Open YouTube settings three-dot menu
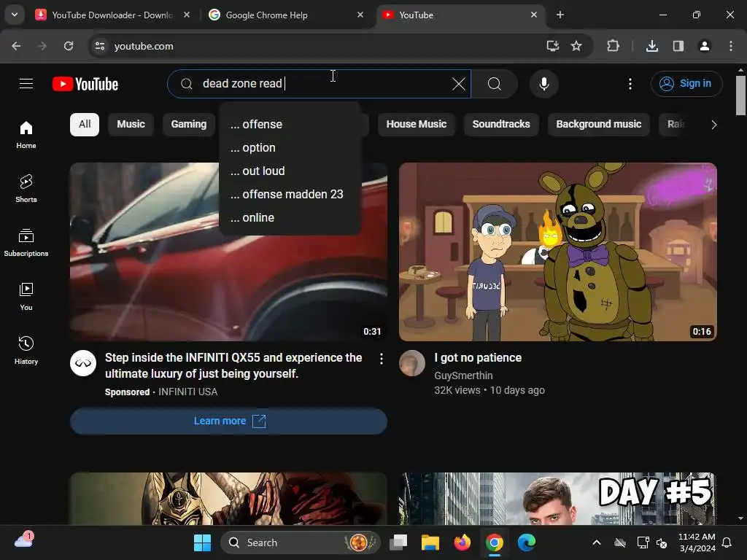 [x=630, y=84]
